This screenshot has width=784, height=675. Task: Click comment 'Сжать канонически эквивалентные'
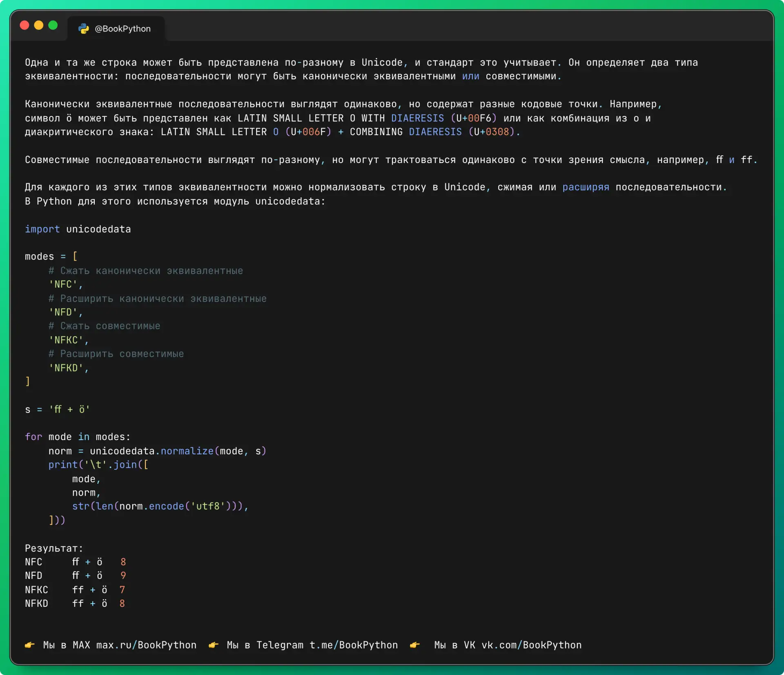pos(146,271)
